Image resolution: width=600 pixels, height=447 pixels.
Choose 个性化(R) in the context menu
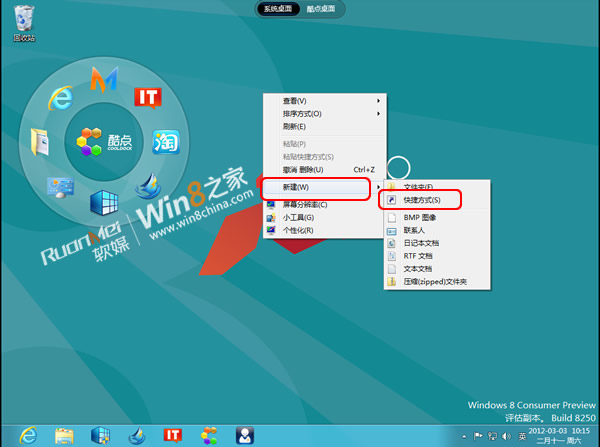(324, 230)
